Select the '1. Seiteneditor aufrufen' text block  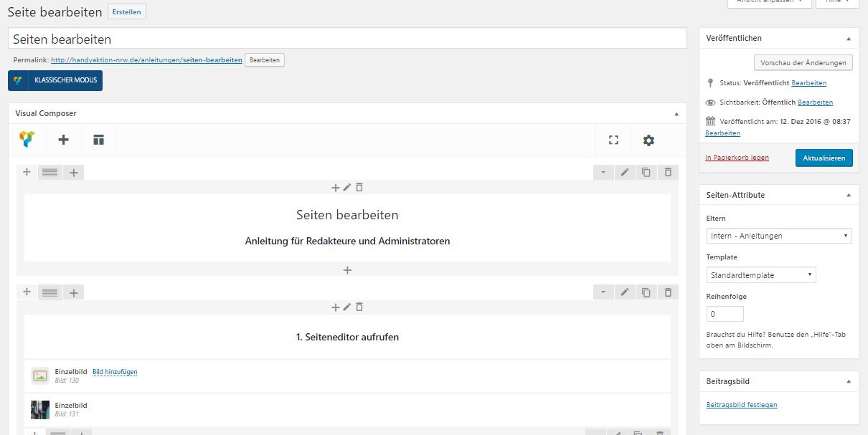pyautogui.click(x=347, y=337)
